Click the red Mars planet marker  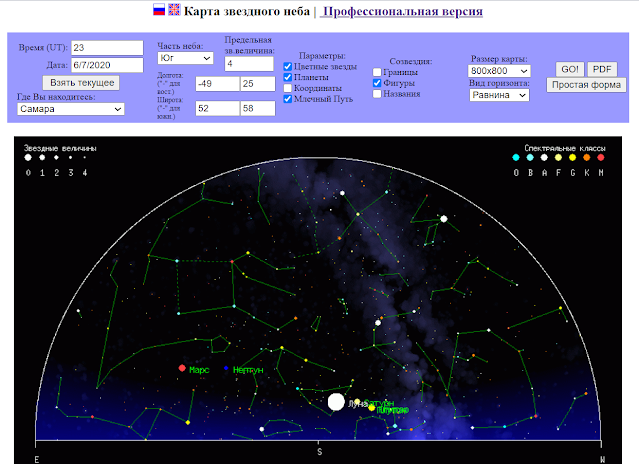point(182,368)
